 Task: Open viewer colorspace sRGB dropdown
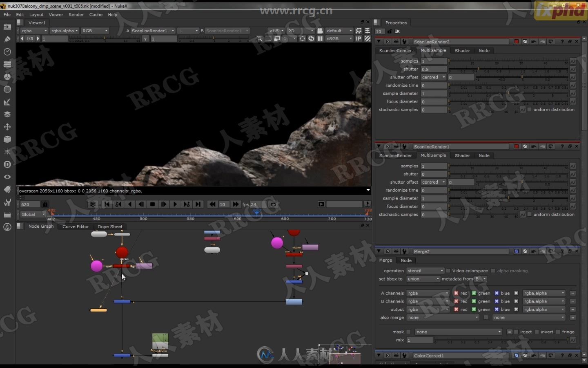[x=339, y=38]
